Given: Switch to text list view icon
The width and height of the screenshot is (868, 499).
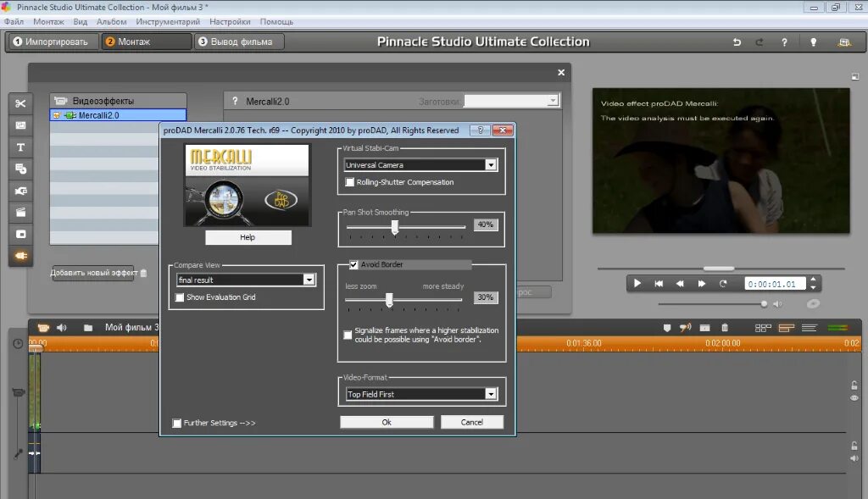Looking at the screenshot, I should [x=810, y=328].
